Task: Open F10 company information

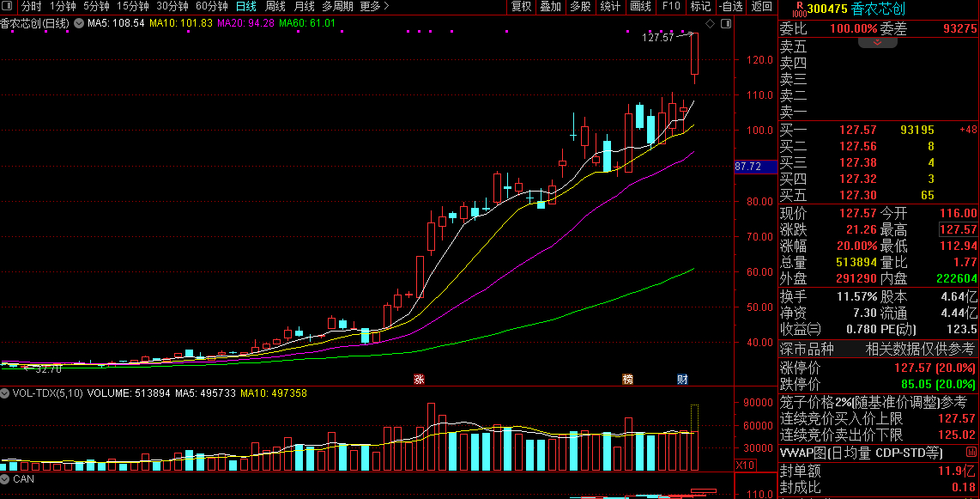Action: [x=670, y=6]
